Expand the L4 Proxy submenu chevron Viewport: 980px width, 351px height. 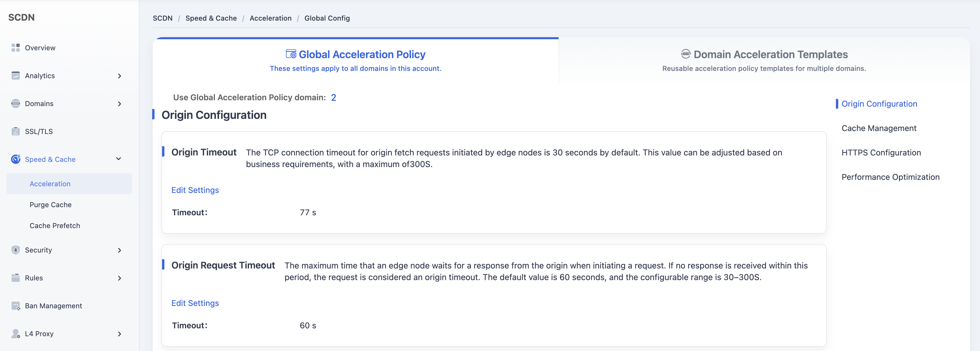point(119,334)
